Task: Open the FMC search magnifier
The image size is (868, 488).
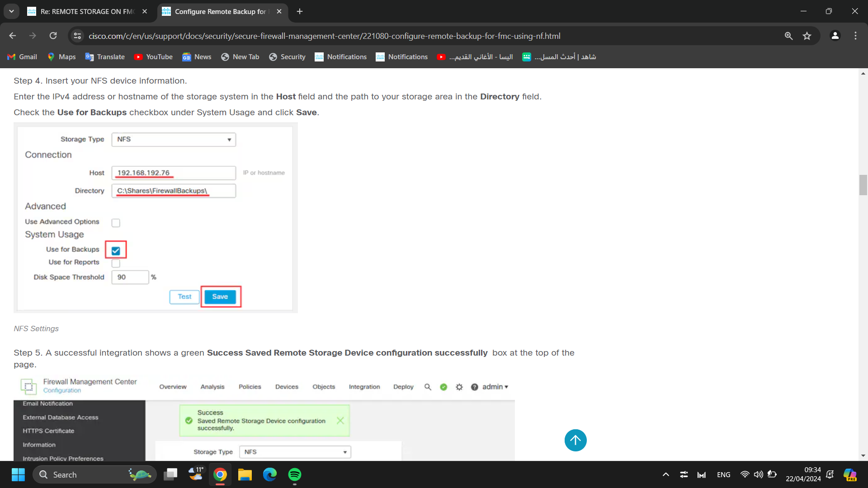Action: click(x=428, y=387)
